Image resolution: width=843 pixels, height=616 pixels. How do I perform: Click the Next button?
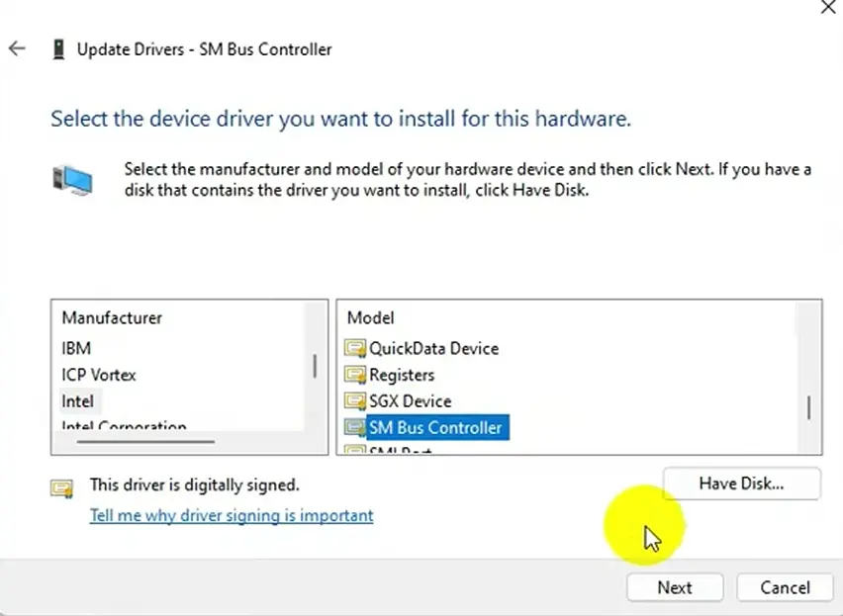[x=675, y=587]
